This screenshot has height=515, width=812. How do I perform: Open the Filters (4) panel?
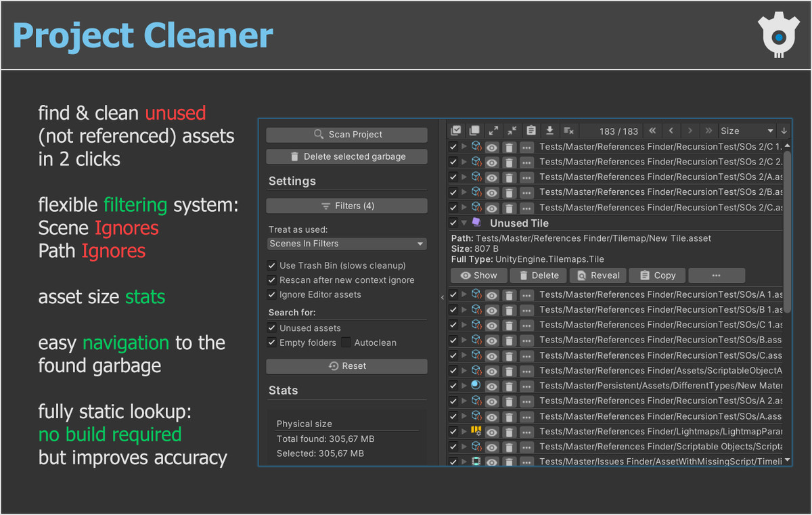[x=346, y=206]
